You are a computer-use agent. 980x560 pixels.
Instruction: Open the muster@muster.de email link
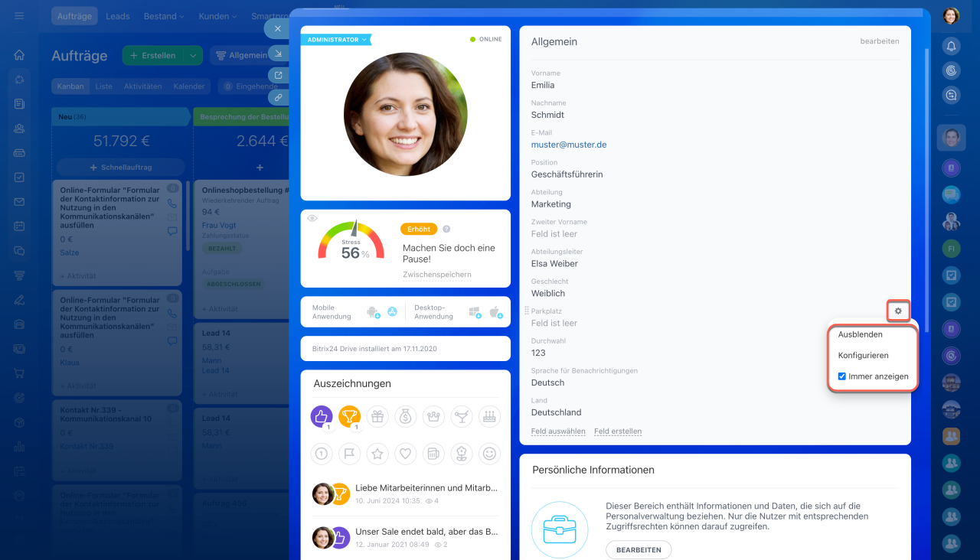pos(569,145)
